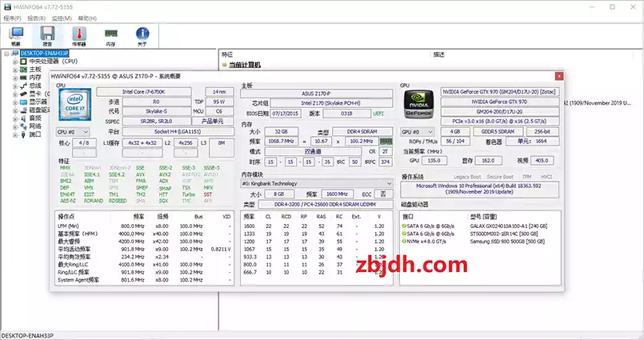Click the NVIDIA GeForce logo

pos(418,104)
